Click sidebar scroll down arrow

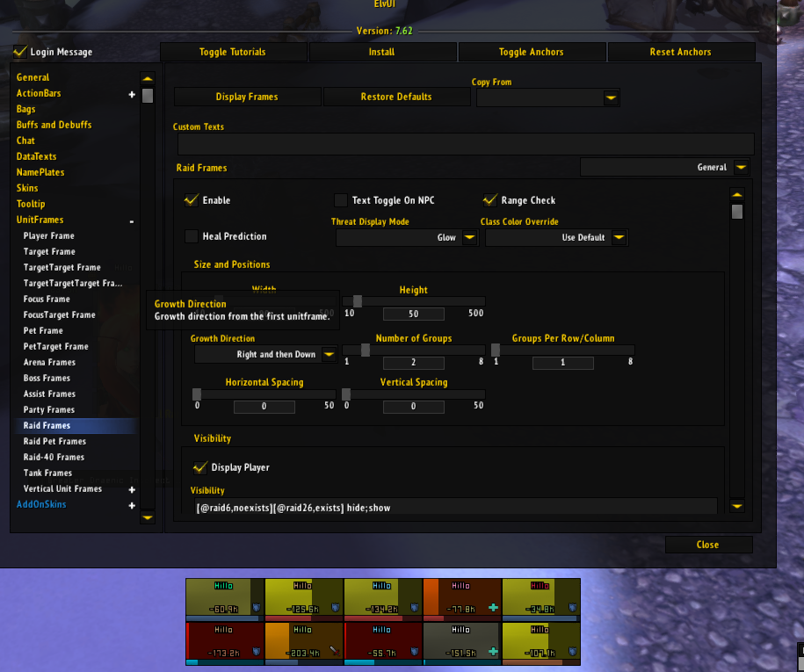click(x=147, y=517)
